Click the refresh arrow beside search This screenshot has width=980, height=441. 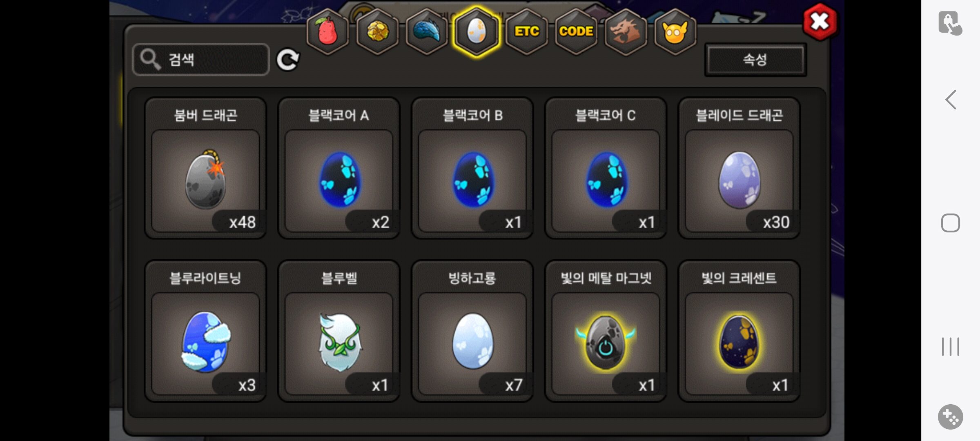[288, 60]
